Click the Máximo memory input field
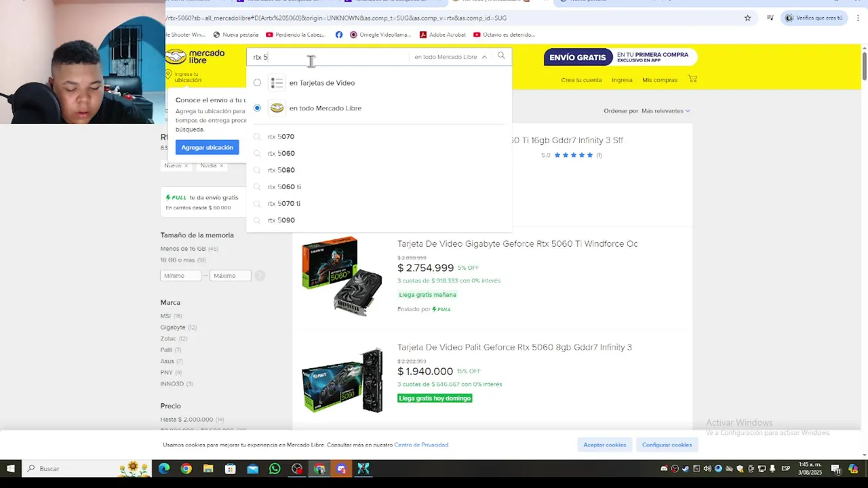 point(231,276)
